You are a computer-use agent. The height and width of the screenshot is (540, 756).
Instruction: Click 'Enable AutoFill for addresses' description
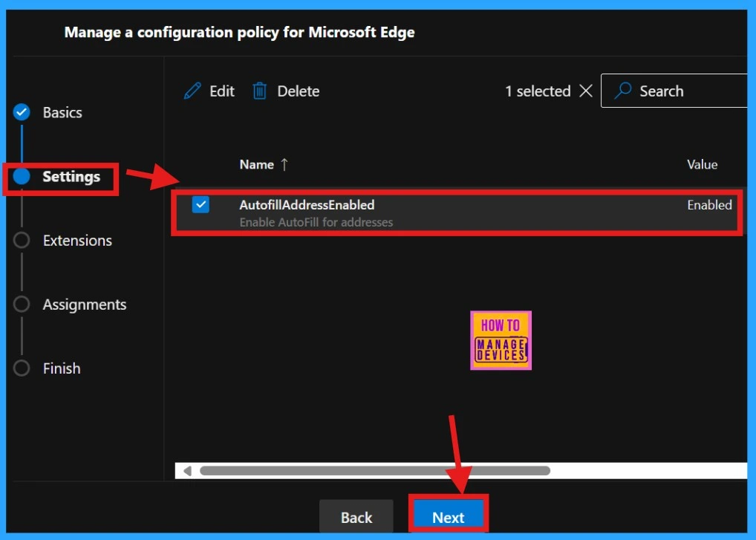[x=316, y=222]
